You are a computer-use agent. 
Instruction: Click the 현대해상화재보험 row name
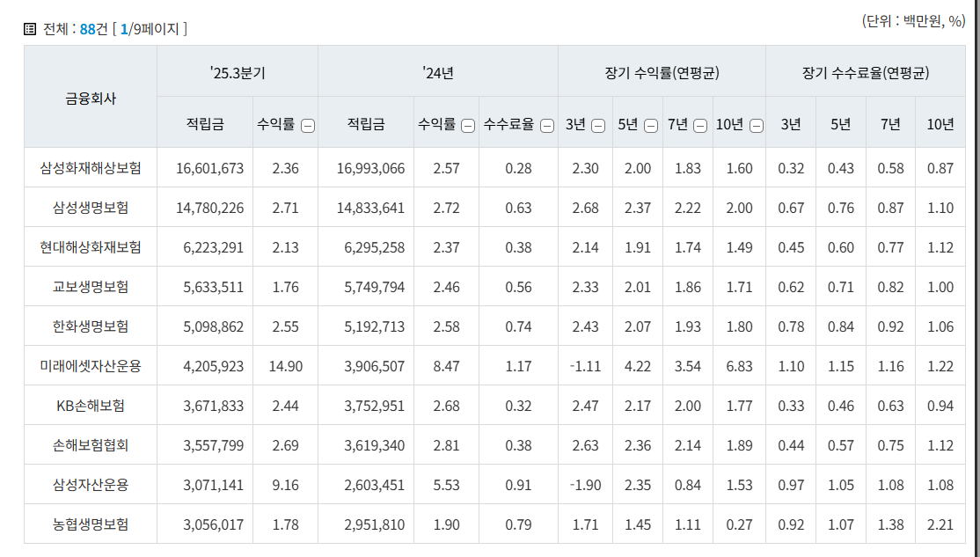click(91, 247)
